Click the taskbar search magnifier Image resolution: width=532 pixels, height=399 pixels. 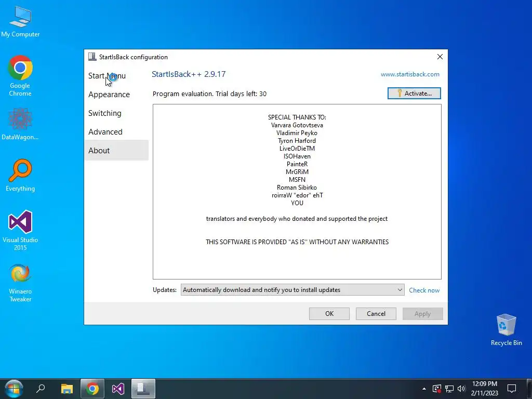41,389
